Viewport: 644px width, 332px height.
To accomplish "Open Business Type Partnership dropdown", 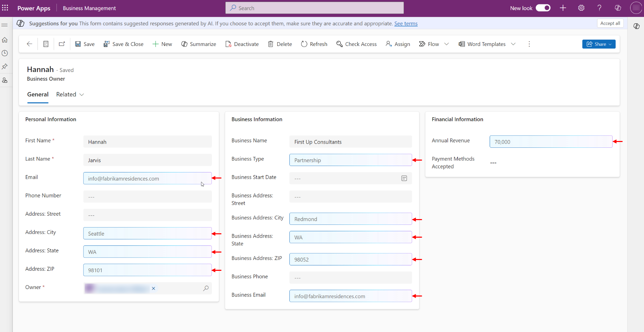I will coord(351,160).
